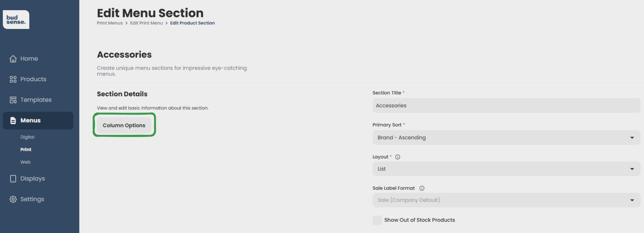Enable Show Out of Stock Products checkbox
This screenshot has height=233, width=644.
coord(377,220)
